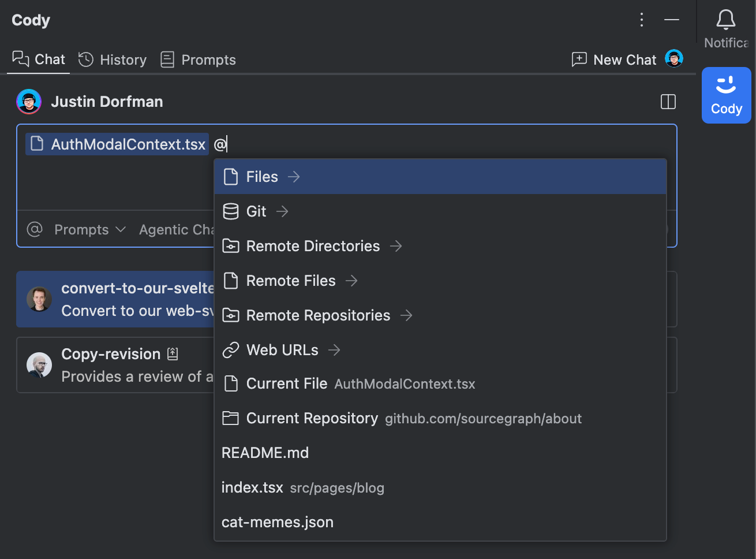Select Current File AuthModalContext.tsx
This screenshot has width=756, height=559.
coord(440,384)
